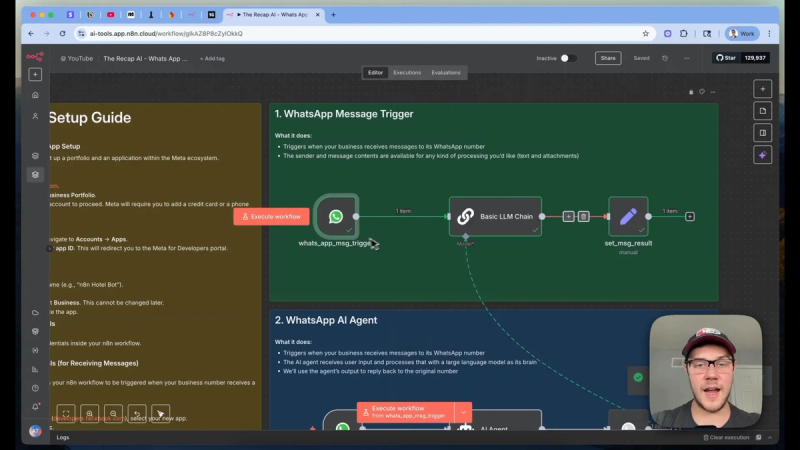Screen dimensions: 800x450
Task: Open the Logs panel
Action: 63,437
